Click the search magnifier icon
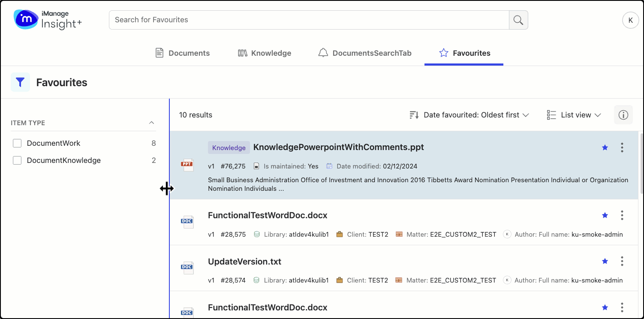The height and width of the screenshot is (319, 644). [518, 20]
